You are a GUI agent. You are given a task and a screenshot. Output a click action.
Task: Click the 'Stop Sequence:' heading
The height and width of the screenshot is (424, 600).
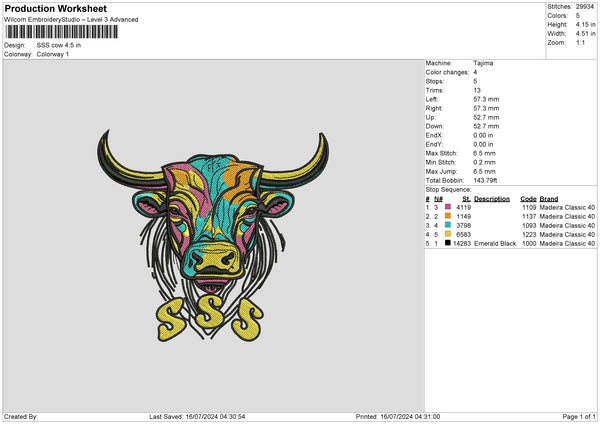tap(448, 190)
